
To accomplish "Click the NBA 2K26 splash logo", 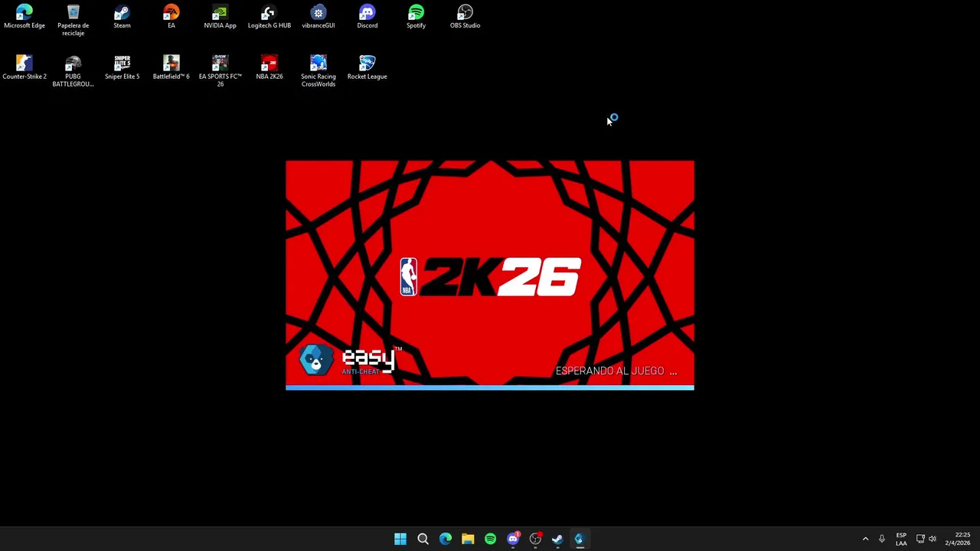I will point(490,276).
